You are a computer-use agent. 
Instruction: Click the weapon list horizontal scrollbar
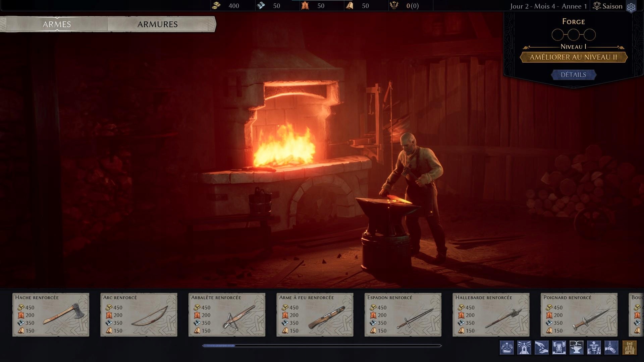tap(322, 346)
